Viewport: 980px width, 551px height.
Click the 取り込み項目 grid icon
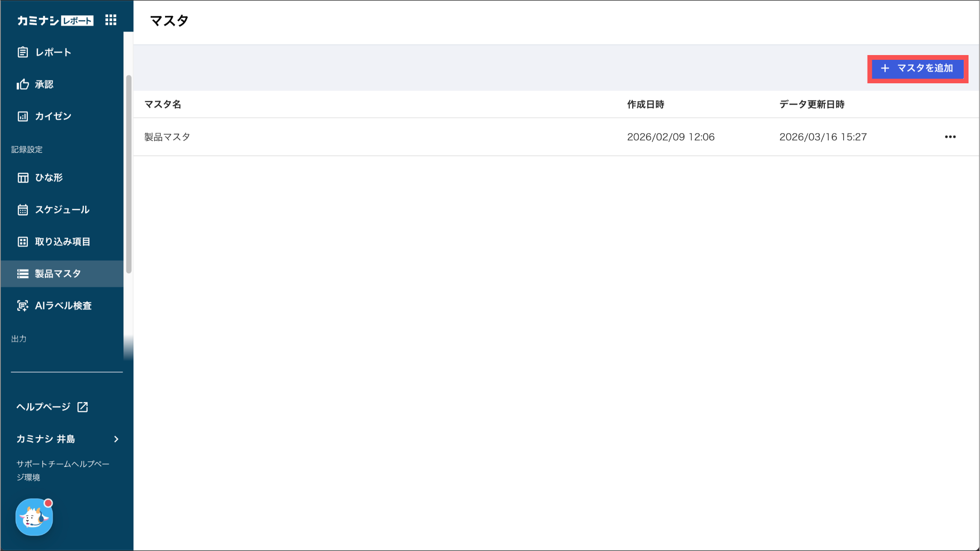pos(22,242)
